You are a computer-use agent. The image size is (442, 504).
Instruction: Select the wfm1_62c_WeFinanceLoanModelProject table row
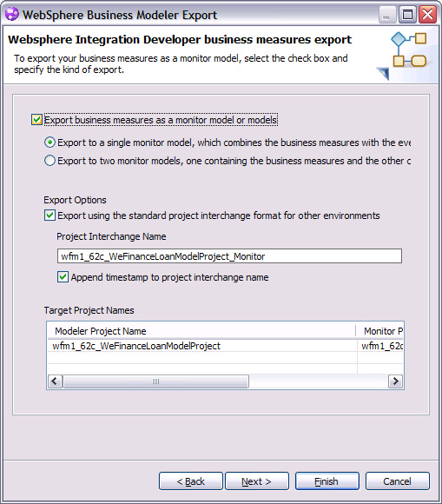pyautogui.click(x=225, y=346)
